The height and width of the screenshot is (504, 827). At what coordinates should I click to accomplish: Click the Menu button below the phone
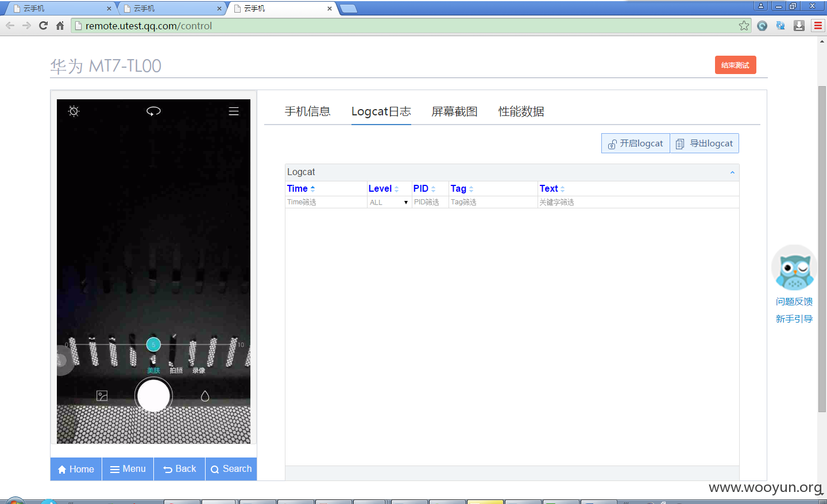pos(128,469)
